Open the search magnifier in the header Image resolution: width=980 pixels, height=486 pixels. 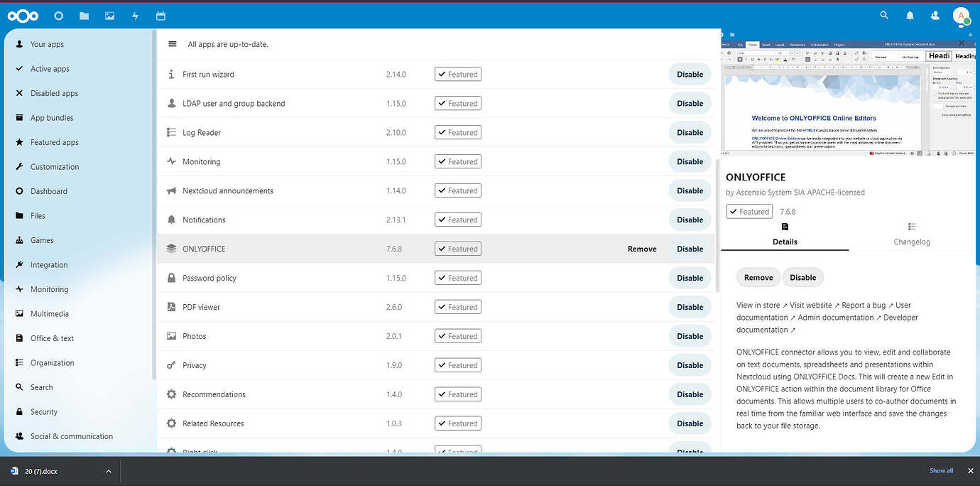pos(884,15)
